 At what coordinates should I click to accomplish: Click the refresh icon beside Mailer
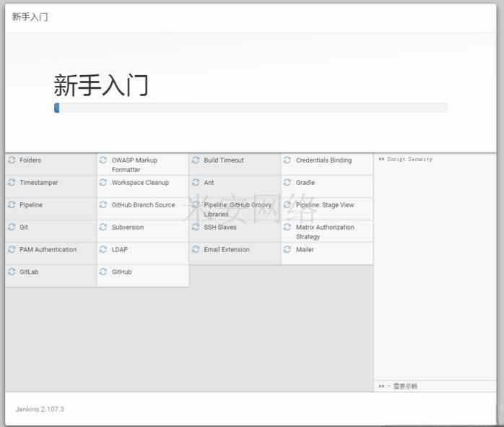(287, 249)
